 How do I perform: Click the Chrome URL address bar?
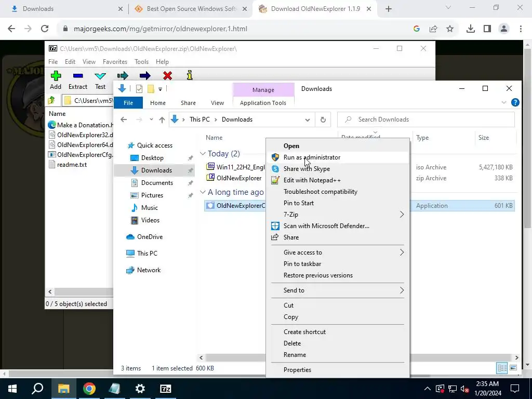234,29
